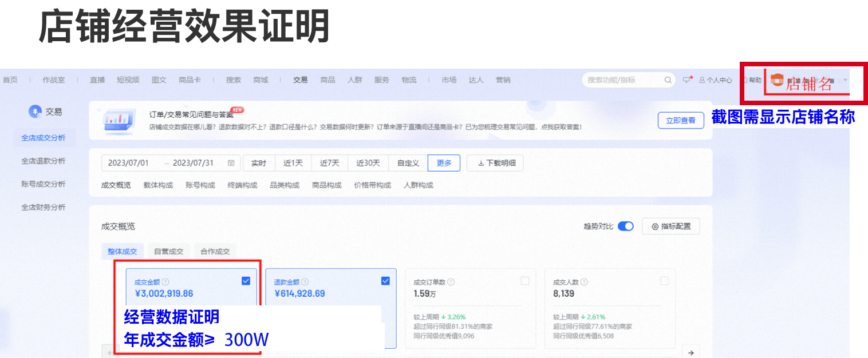This screenshot has width=868, height=358.
Task: Click help icon beside 成交金额
Action: (x=165, y=282)
